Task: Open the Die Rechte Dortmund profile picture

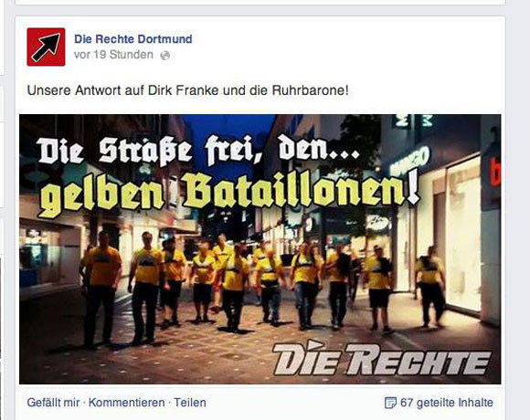Action: pyautogui.click(x=46, y=47)
